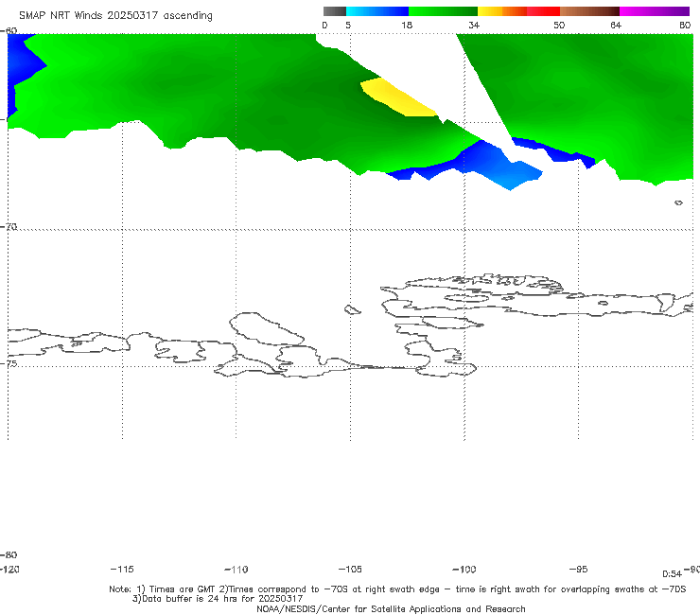
Task: Click the '18' label under the color bar
Action: coord(407,25)
